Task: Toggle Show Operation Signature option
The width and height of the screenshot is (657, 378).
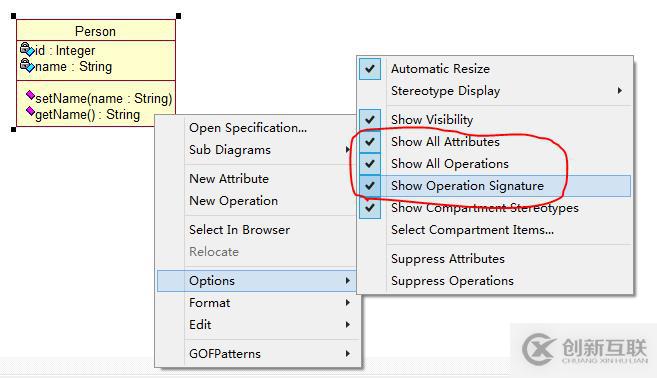Action: pos(494,186)
